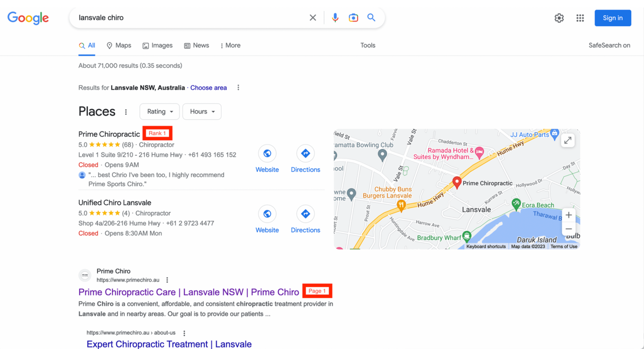
Task: Open three-dot menu beside about-us URL
Action: point(184,333)
